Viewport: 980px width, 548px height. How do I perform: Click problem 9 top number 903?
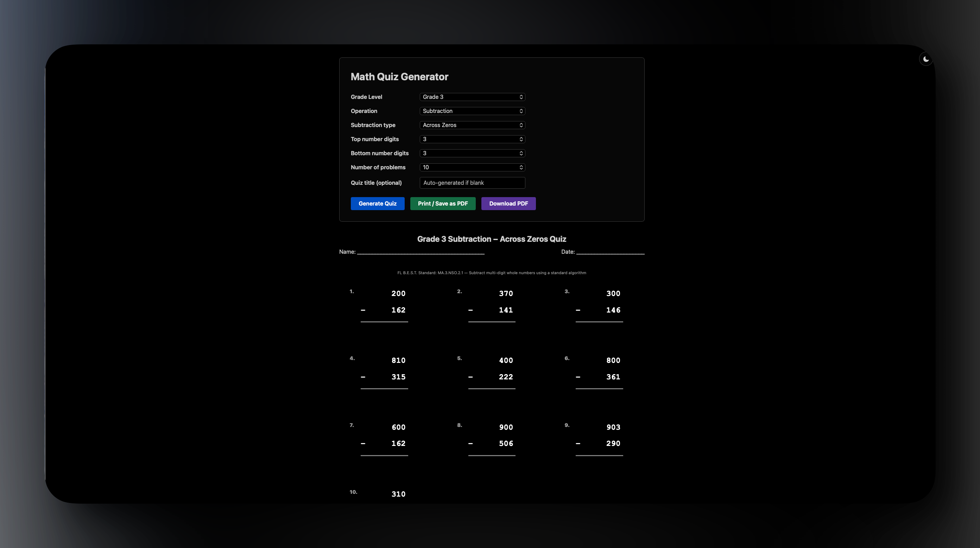613,427
